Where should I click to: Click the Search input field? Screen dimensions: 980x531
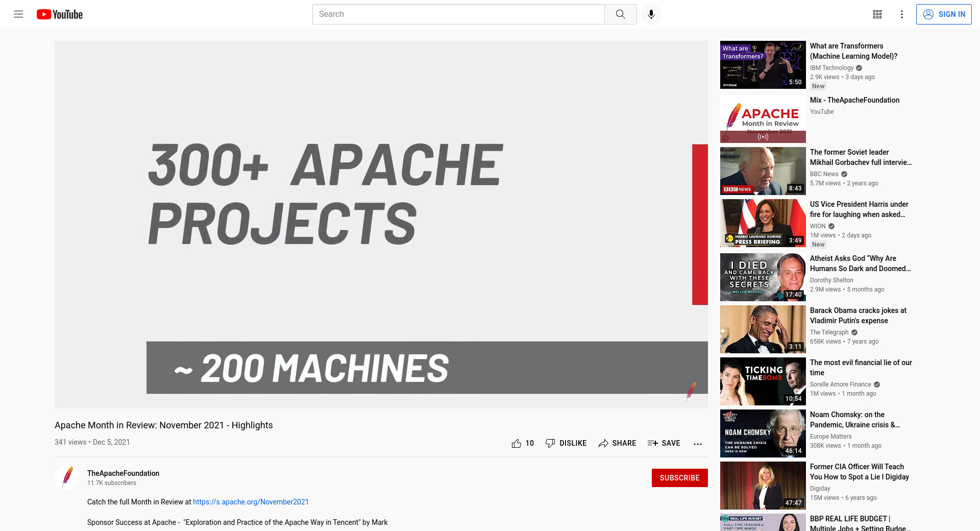[458, 14]
